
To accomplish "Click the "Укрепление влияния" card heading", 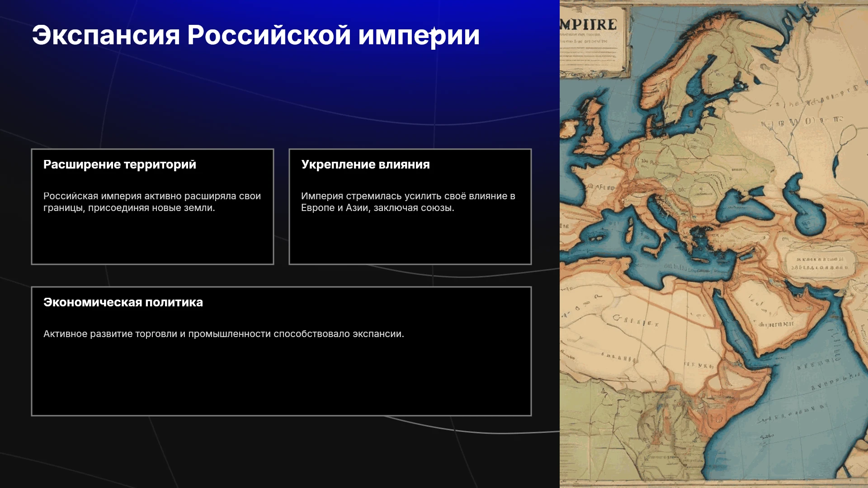I will point(365,164).
